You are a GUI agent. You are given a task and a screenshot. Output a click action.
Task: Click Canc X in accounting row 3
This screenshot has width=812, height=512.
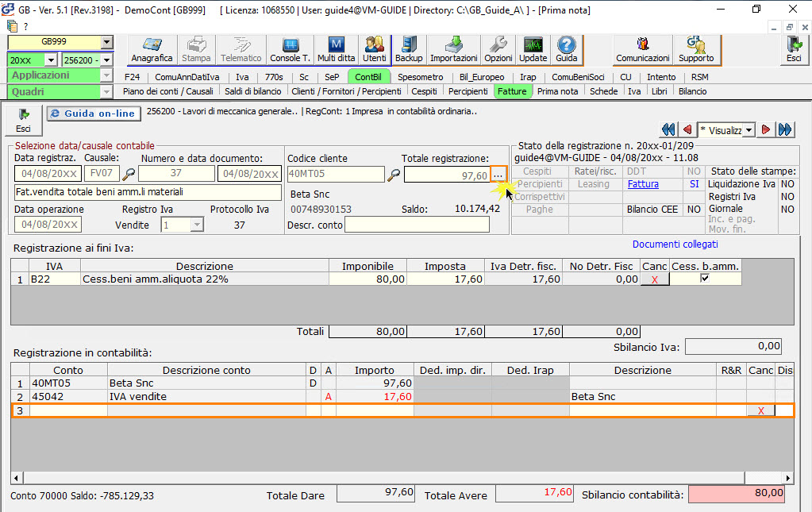[760, 410]
